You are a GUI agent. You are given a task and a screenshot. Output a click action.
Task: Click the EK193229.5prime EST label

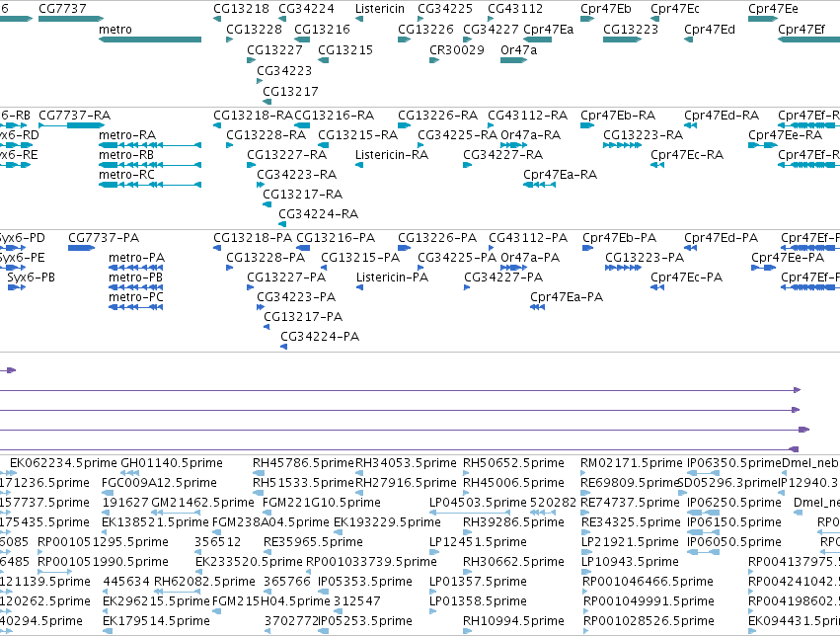point(387,522)
